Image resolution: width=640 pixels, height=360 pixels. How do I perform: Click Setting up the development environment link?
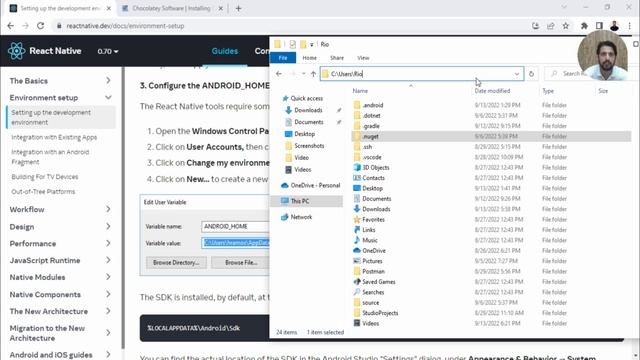51,117
